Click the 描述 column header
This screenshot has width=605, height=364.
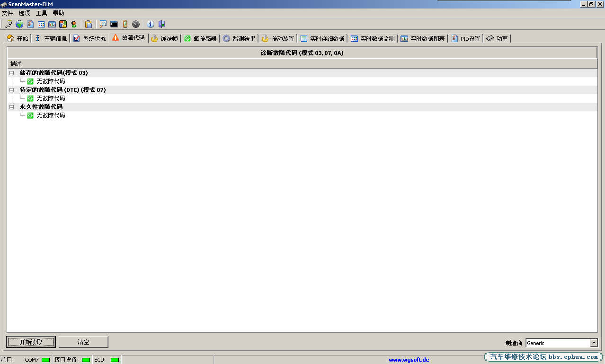coord(302,64)
